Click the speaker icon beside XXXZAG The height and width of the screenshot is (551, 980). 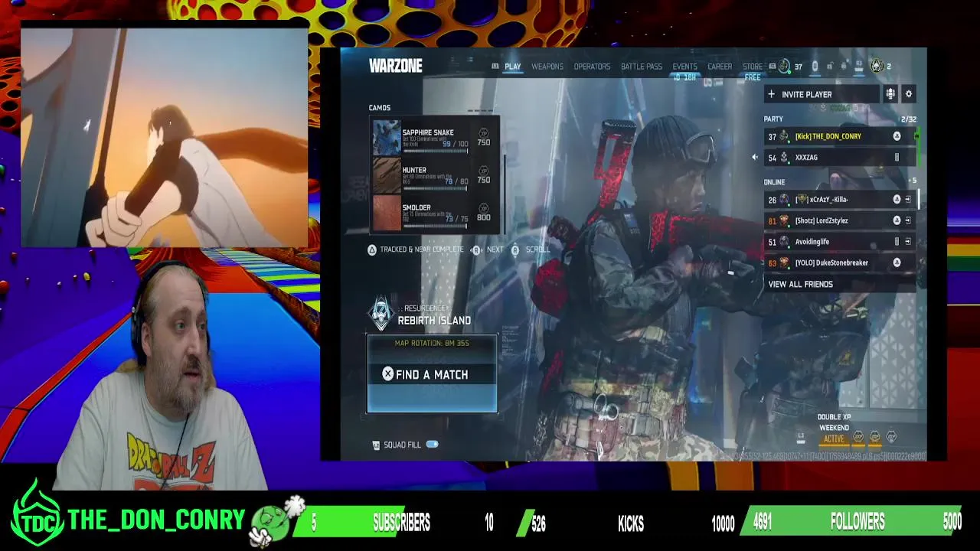[755, 157]
